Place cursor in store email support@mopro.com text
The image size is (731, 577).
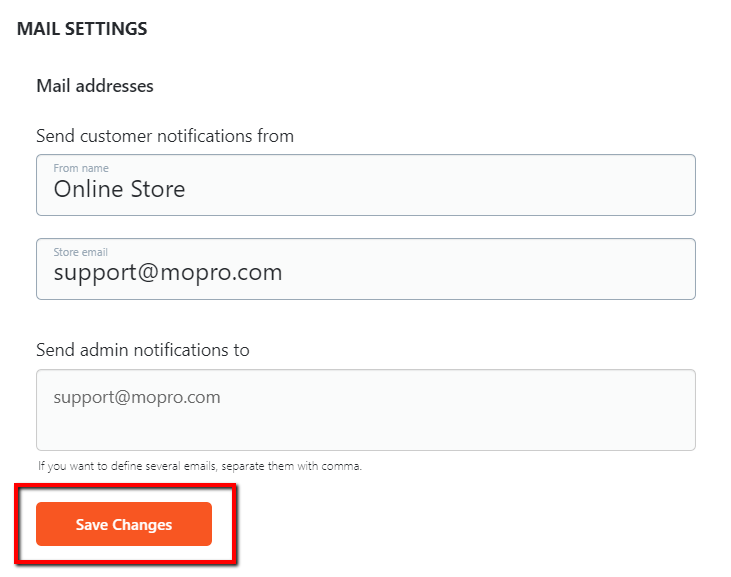pos(168,272)
